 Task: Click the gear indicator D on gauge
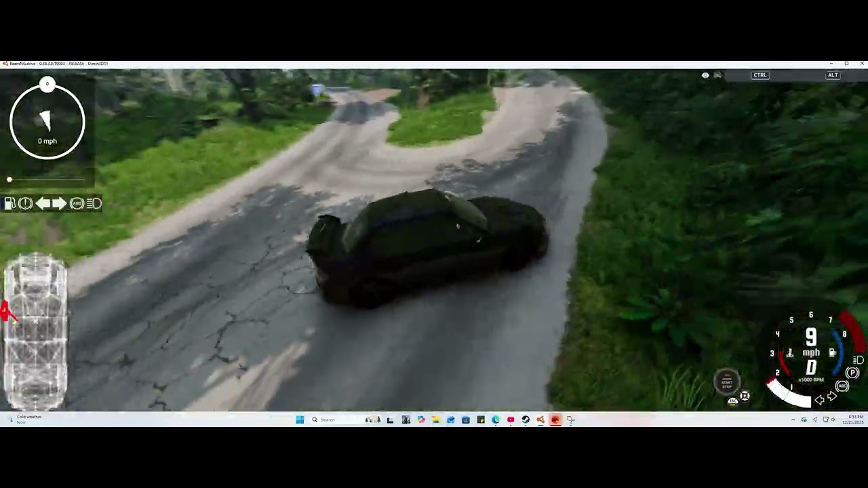pos(811,367)
